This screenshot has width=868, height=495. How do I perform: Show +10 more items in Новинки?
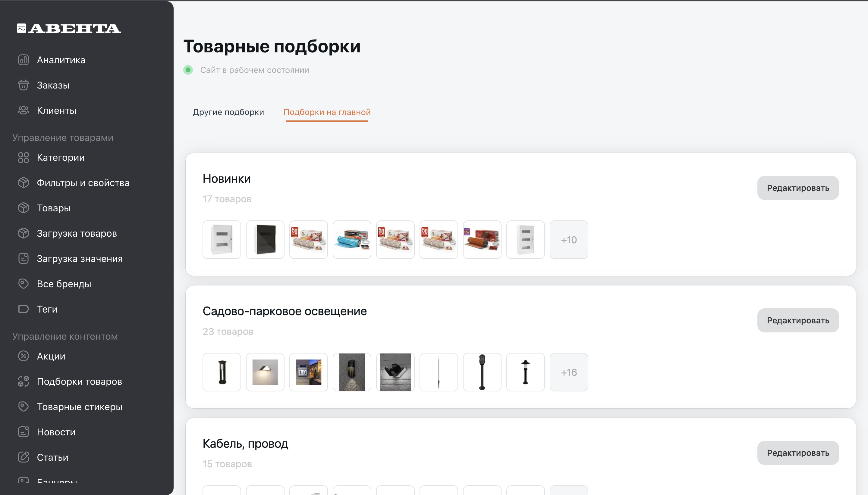pos(569,240)
